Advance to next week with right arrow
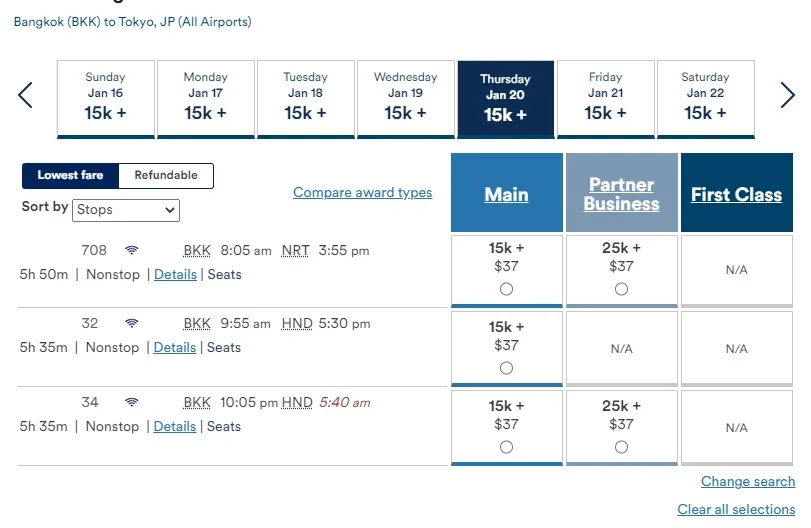Viewport: 811px width, 528px height. (787, 95)
